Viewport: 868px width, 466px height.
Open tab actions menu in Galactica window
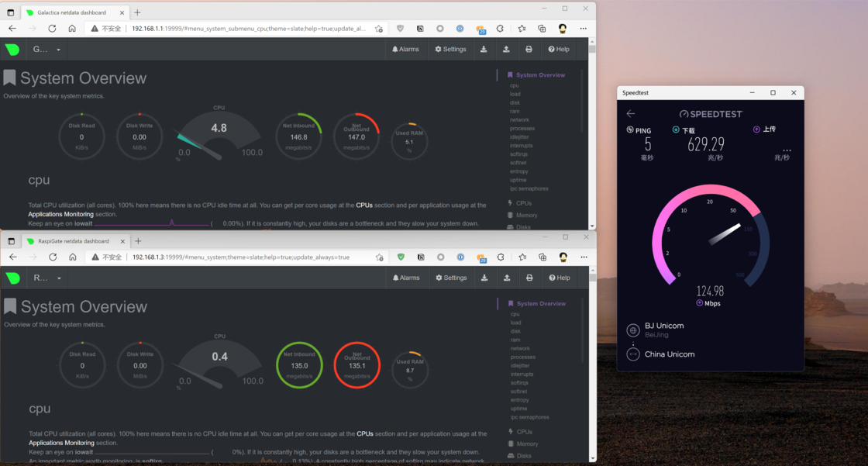11,12
